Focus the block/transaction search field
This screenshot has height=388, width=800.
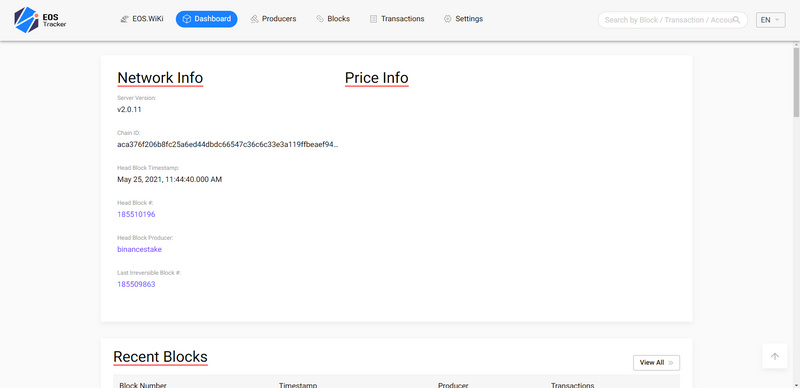[672, 20]
